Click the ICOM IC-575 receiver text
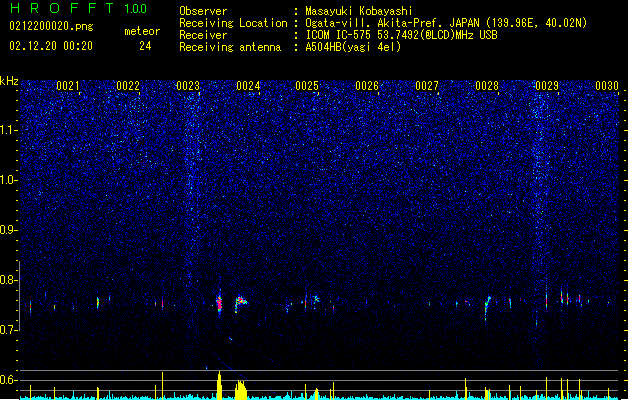This screenshot has height=400, width=629. [401, 35]
